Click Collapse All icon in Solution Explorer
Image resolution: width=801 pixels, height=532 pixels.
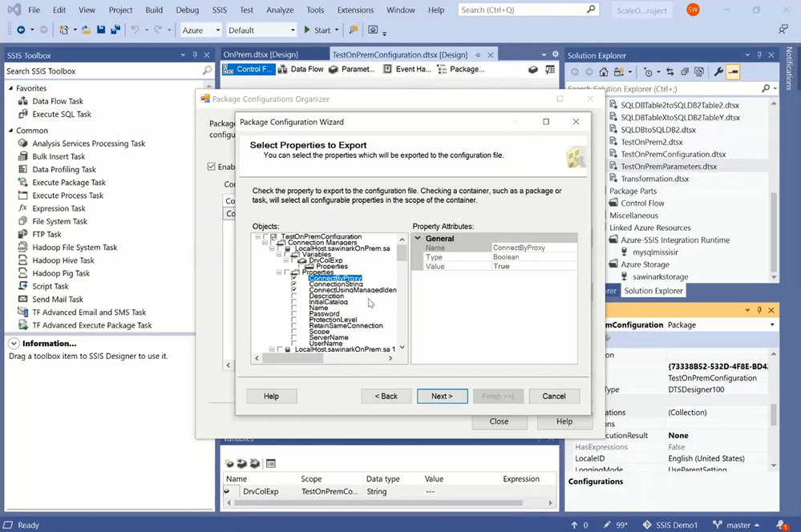click(x=685, y=72)
